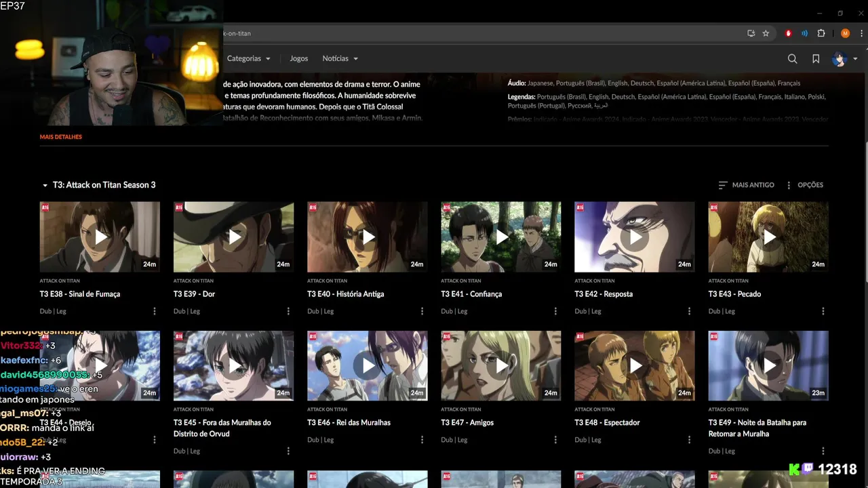
Task: Play episode E38 Sinal de Fumaça
Action: pyautogui.click(x=100, y=237)
